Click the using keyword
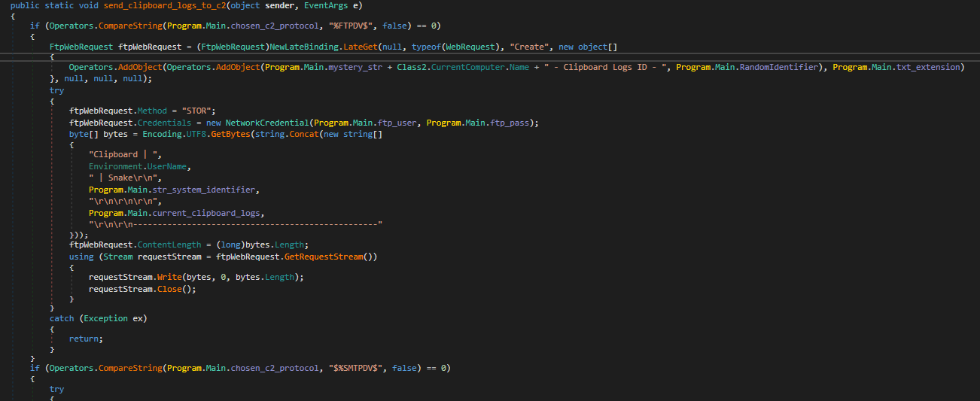The height and width of the screenshot is (401, 980). [81, 257]
